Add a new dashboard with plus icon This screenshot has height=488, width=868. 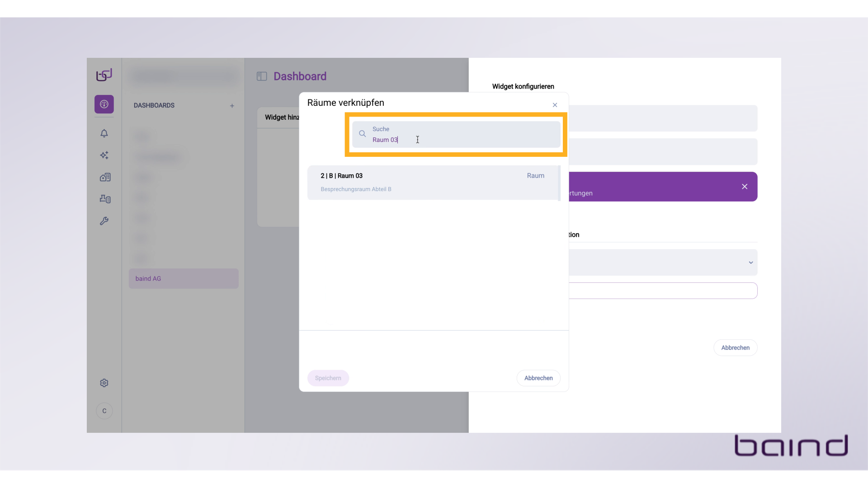(232, 106)
